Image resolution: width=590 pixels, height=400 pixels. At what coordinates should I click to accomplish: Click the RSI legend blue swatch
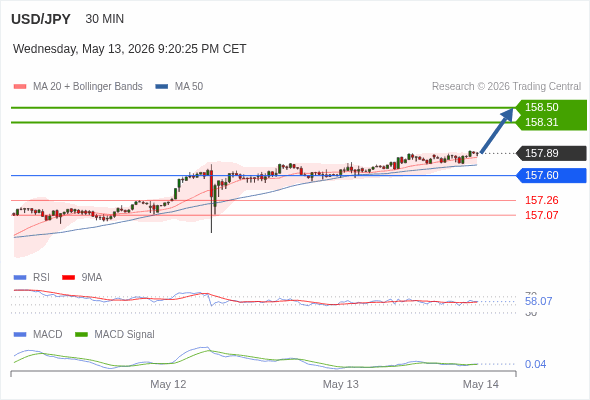point(20,278)
